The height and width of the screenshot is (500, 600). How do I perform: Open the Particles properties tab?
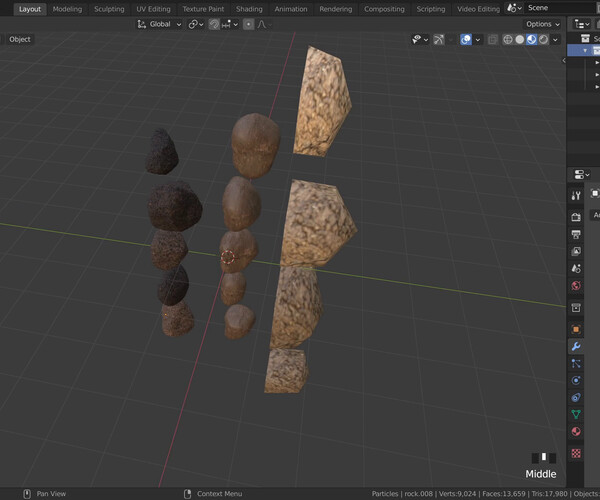coord(576,363)
